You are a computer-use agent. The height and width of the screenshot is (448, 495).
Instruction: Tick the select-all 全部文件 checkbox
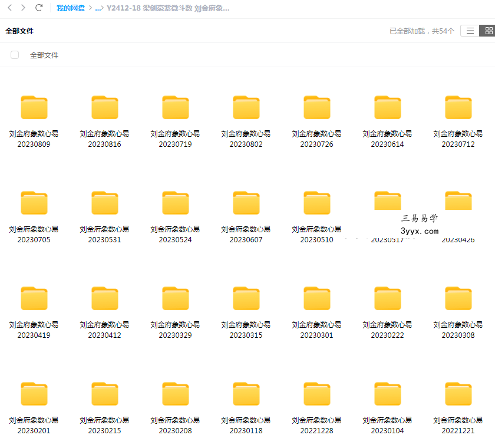tap(15, 55)
